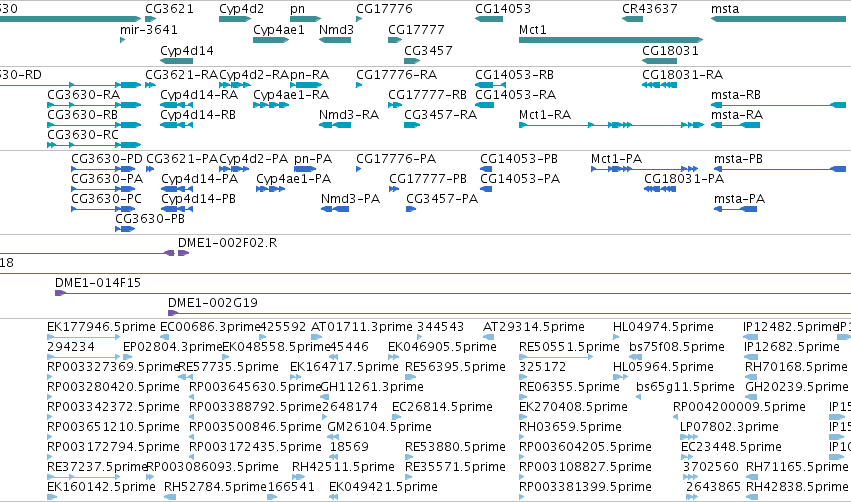Click the CG3621 gene label

coord(169,9)
